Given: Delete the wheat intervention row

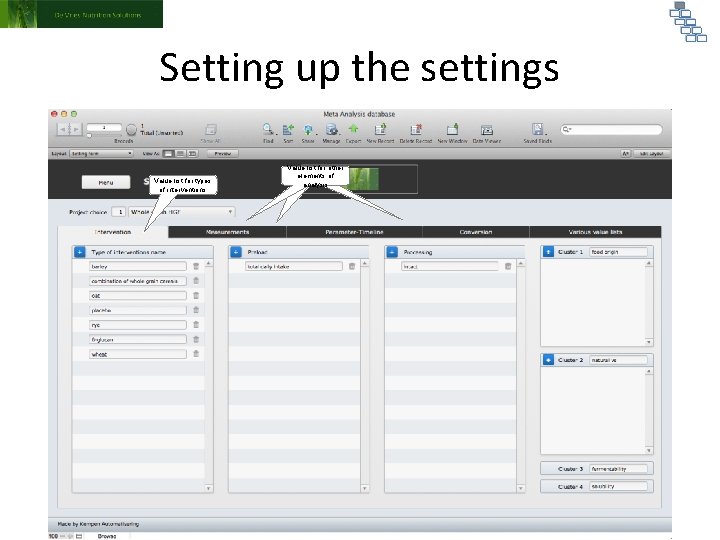Looking at the screenshot, I should [x=196, y=354].
